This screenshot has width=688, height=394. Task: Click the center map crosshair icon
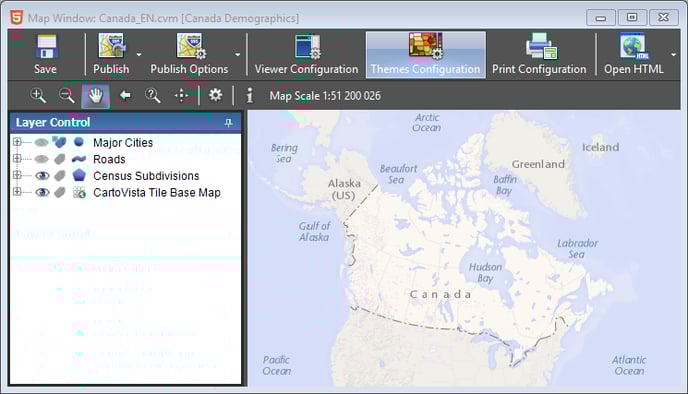click(181, 95)
